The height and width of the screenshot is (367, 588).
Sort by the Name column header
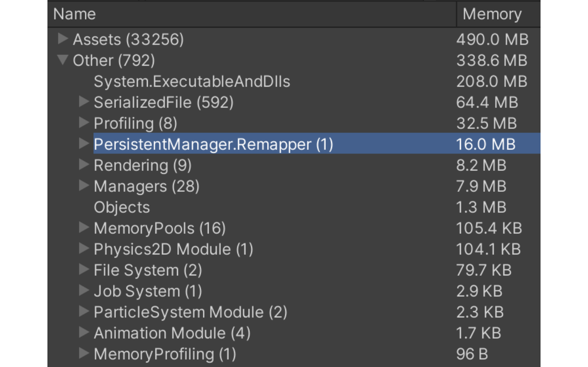point(75,14)
